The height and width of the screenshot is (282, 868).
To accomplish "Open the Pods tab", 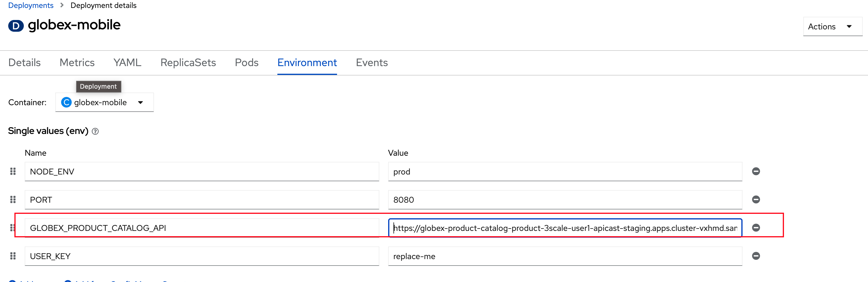I will [247, 63].
